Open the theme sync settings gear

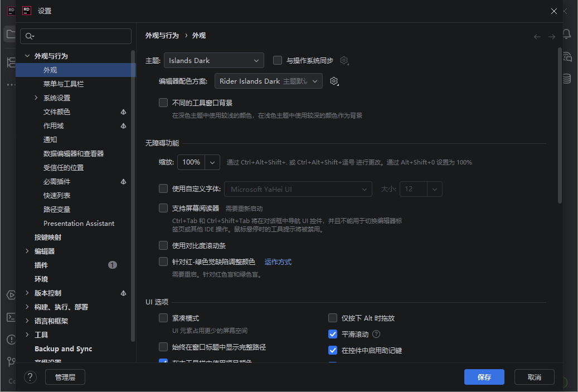tap(344, 60)
